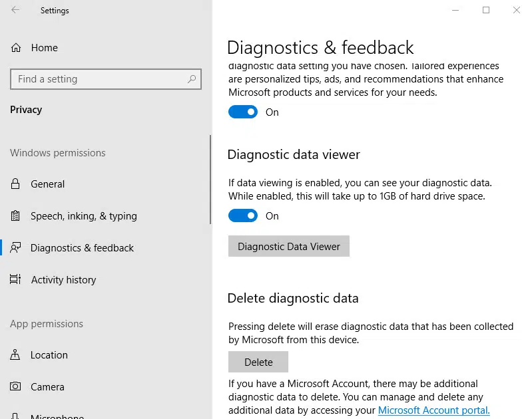The width and height of the screenshot is (532, 419).
Task: Click the Privacy heading text
Action: [26, 110]
